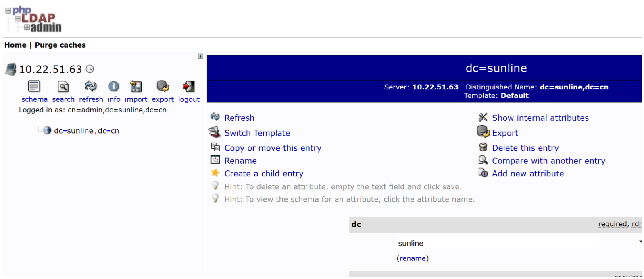Screen dimensions: 644x279
Task: Click the clock icon beside server IP
Action: (x=90, y=69)
